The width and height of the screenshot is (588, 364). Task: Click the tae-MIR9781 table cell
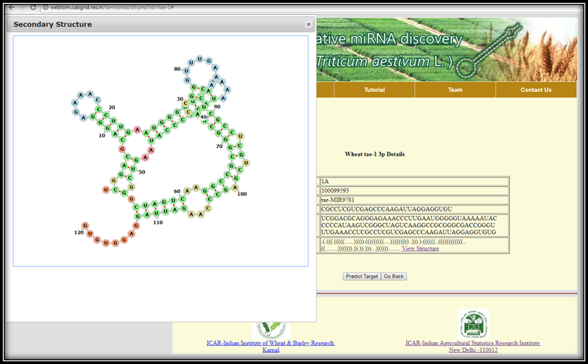click(x=413, y=200)
